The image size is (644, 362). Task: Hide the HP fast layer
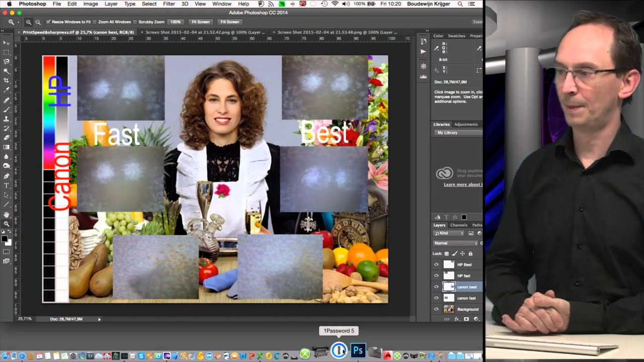pyautogui.click(x=436, y=276)
